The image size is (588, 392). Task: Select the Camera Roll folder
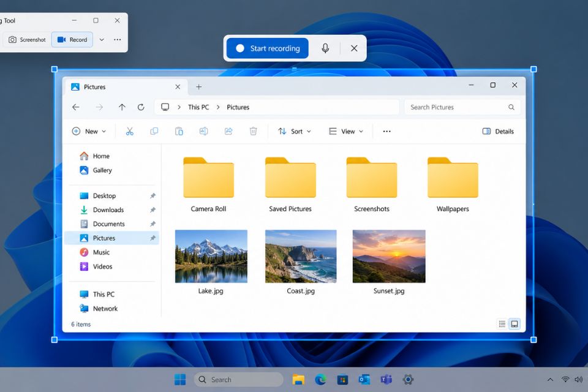[208, 185]
